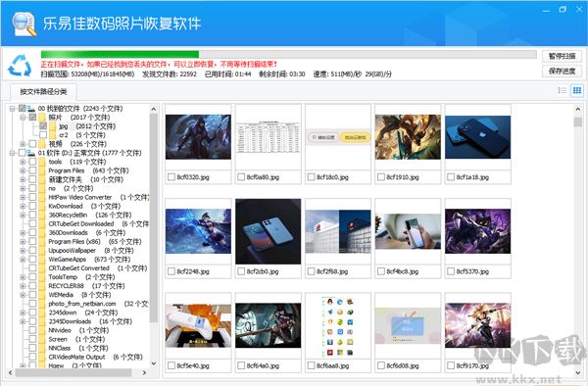Viewport: 588px width, 386px height.
Task: Click drive icon for 01 软件 (D:)
Action: click(x=31, y=153)
